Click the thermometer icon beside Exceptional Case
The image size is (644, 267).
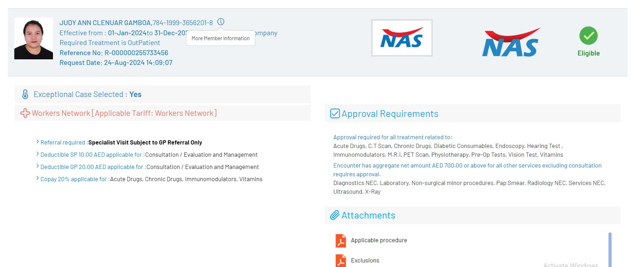pyautogui.click(x=25, y=94)
